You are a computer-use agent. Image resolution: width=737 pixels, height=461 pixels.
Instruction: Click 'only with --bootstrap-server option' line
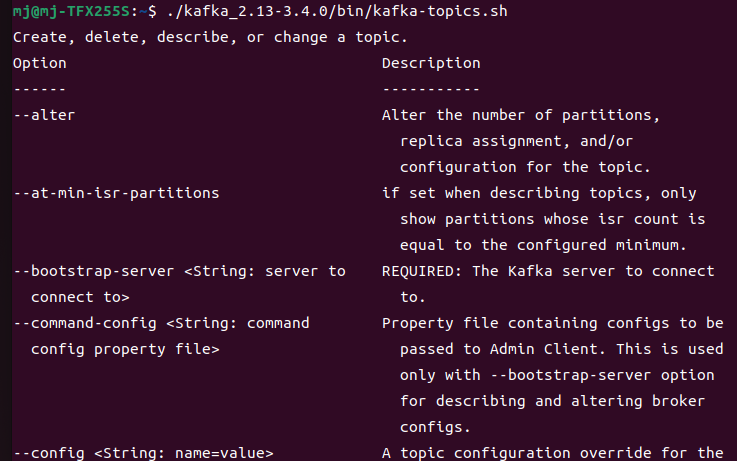coord(557,375)
